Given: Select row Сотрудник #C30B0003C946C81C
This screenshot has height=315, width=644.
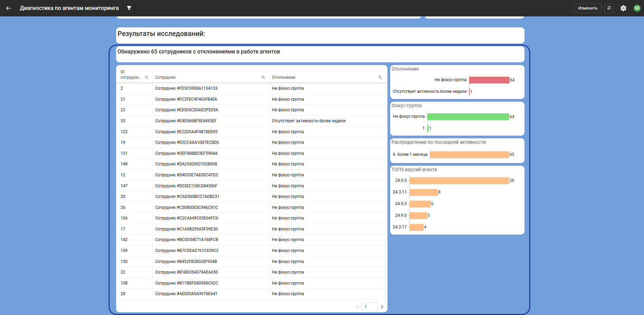Looking at the screenshot, I should click(252, 207).
